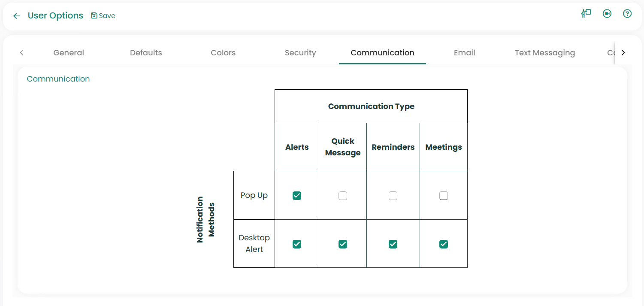Switch to the General tab
The height and width of the screenshot is (306, 644).
[69, 53]
